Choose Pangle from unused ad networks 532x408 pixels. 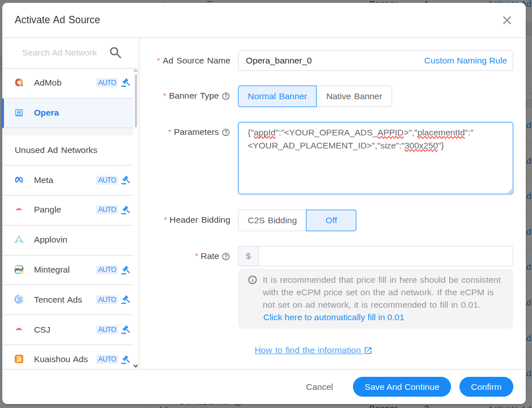tap(68, 210)
